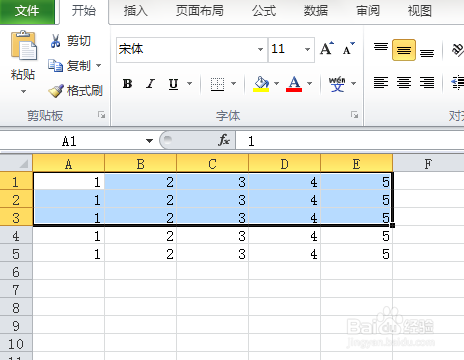Expand the 宋体 font name dropdown
Image resolution: width=464 pixels, height=360 pixels.
click(260, 49)
